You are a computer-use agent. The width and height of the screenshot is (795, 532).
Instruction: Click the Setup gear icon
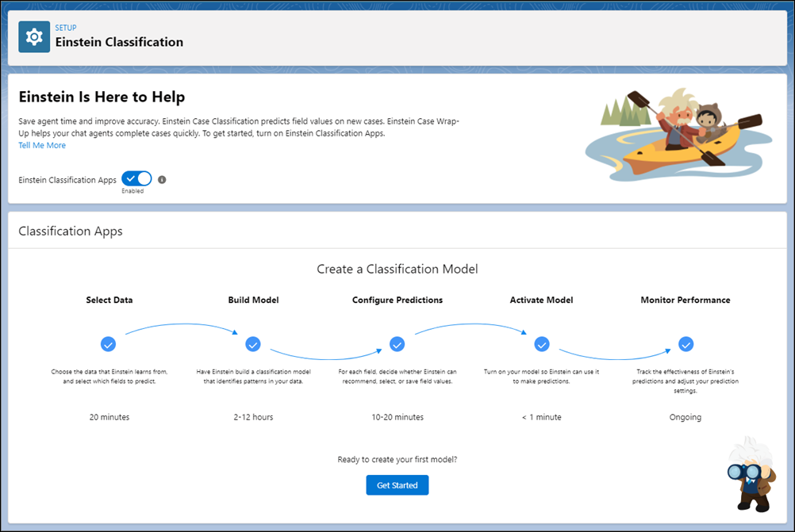(34, 37)
